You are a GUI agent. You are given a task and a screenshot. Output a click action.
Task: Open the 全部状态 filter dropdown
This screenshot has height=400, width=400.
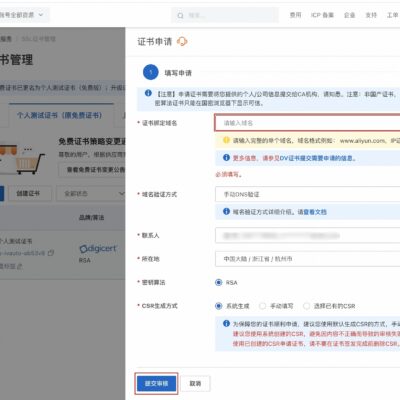(x=91, y=194)
